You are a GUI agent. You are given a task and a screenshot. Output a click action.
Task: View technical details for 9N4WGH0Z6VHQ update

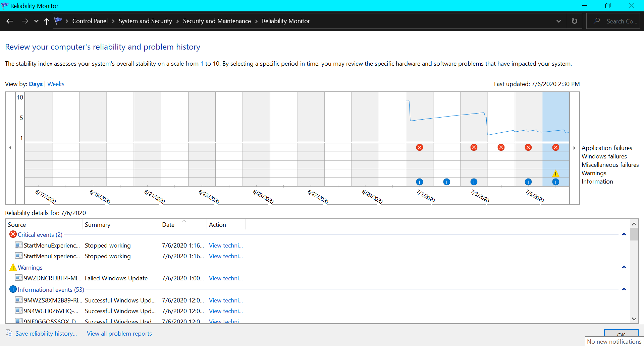pos(226,311)
